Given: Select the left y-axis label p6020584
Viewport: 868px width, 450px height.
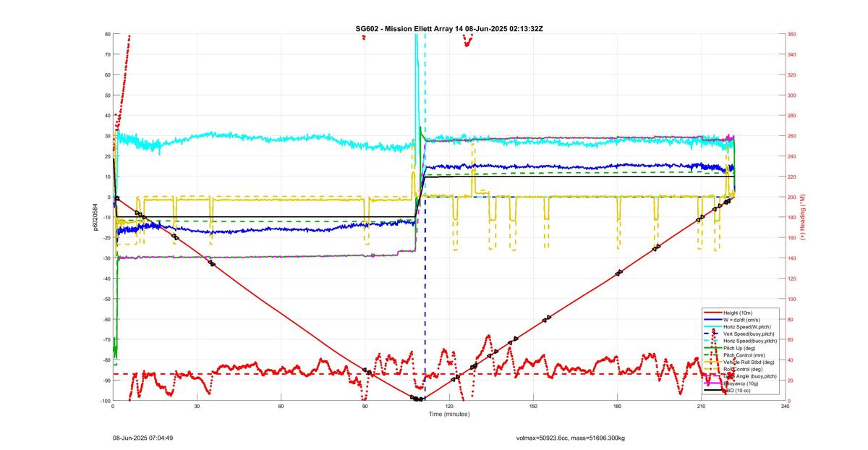Looking at the screenshot, I should (94, 217).
